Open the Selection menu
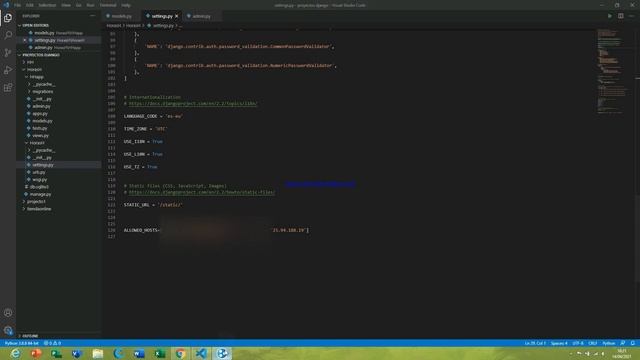The image size is (640, 360). point(47,5)
